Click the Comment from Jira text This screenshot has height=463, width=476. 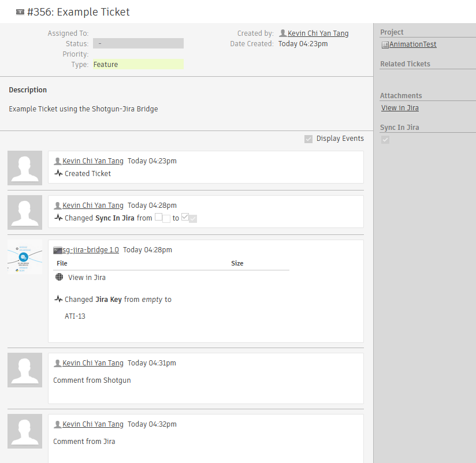click(x=84, y=442)
